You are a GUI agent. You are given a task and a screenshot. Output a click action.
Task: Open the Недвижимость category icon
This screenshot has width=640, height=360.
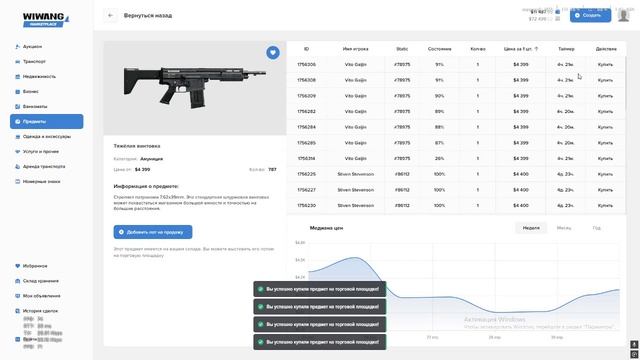18,77
